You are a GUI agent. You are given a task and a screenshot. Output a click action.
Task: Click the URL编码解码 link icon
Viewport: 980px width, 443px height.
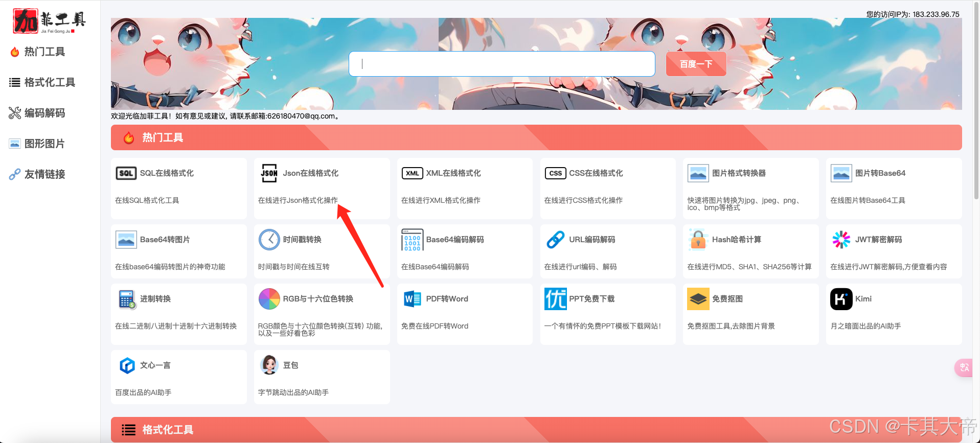pos(555,240)
